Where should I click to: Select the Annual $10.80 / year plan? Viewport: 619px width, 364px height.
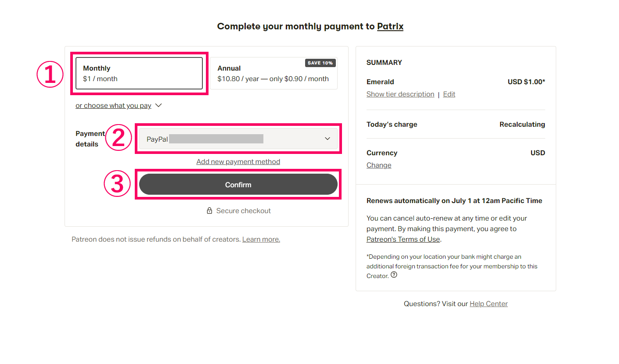(274, 73)
